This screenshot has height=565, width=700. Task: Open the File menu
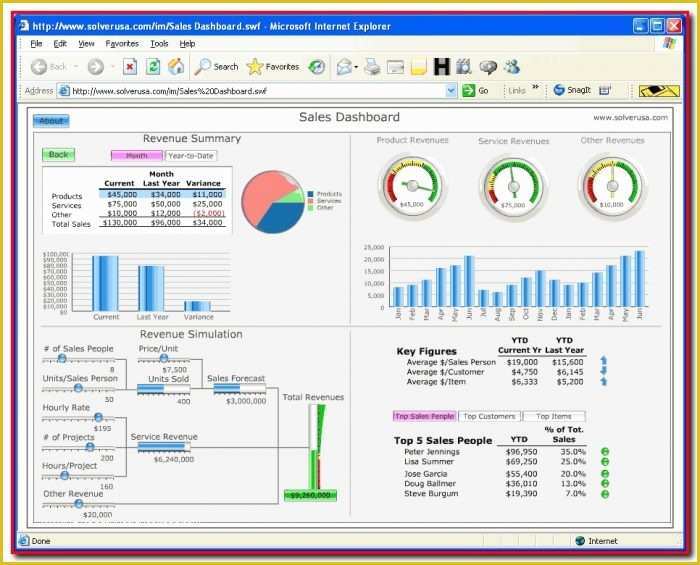point(36,44)
